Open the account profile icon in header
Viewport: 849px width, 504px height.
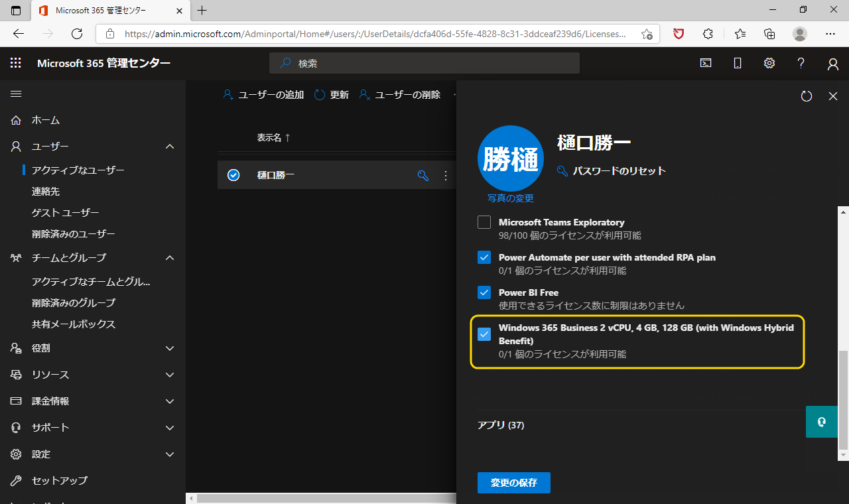pyautogui.click(x=833, y=64)
